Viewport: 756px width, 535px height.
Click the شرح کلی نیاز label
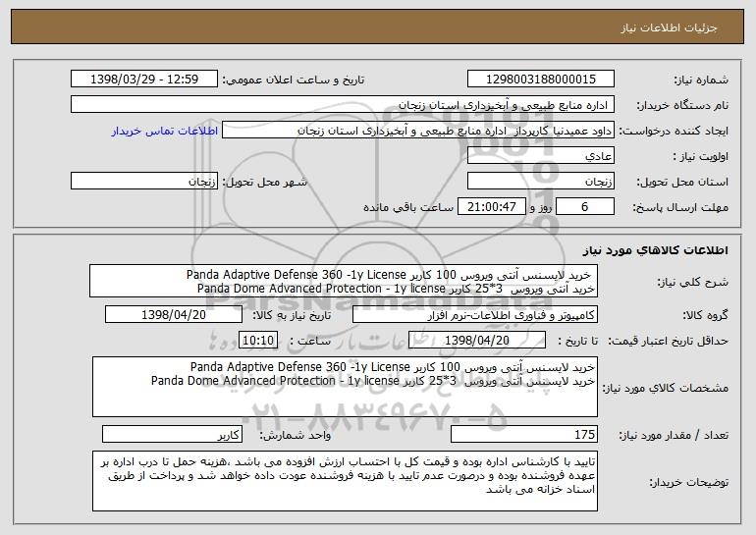pyautogui.click(x=693, y=282)
